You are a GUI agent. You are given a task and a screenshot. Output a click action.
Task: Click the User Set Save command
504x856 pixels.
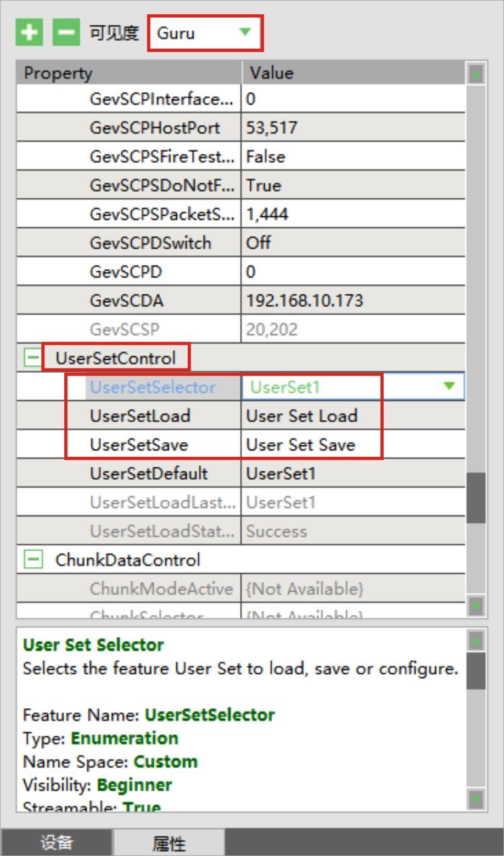(x=300, y=445)
